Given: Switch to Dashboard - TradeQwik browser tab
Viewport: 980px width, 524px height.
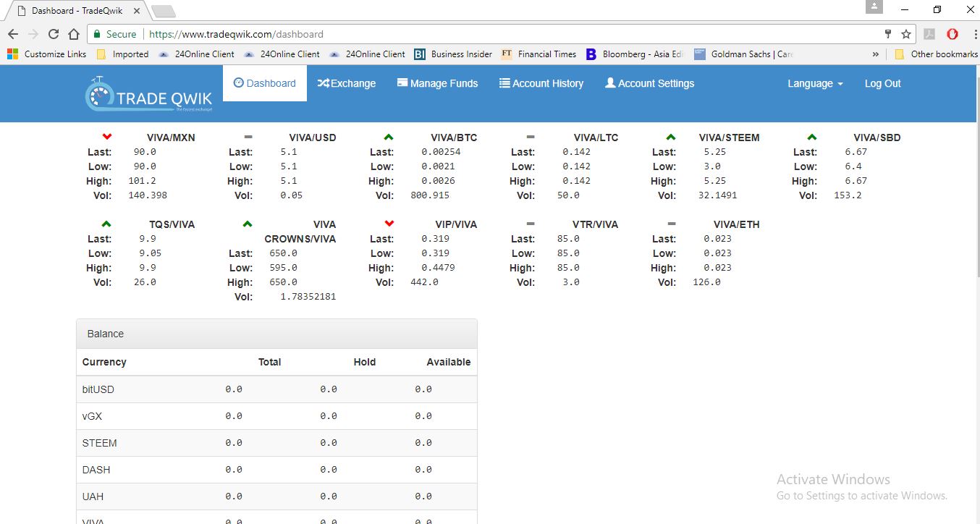Looking at the screenshot, I should (x=77, y=11).
